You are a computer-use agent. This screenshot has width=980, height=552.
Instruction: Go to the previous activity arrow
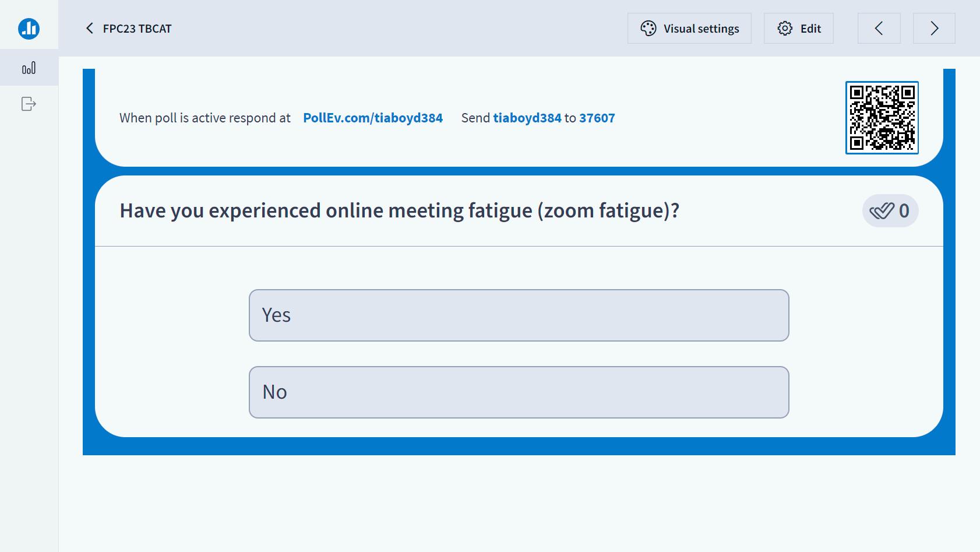pyautogui.click(x=879, y=29)
